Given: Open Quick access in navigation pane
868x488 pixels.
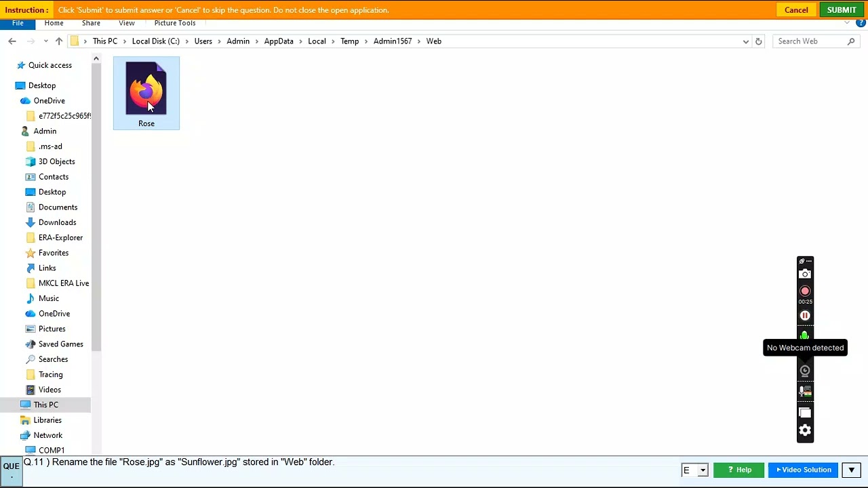Looking at the screenshot, I should pos(50,65).
